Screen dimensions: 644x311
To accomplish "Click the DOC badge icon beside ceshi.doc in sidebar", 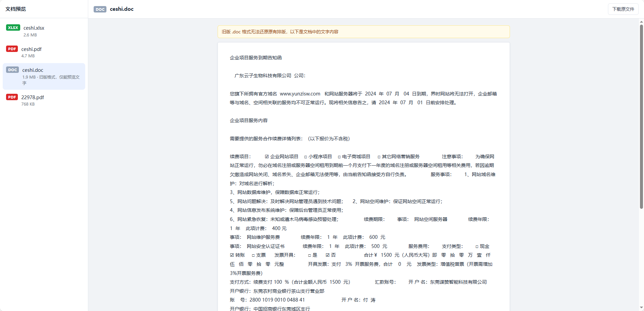I will click(x=12, y=70).
